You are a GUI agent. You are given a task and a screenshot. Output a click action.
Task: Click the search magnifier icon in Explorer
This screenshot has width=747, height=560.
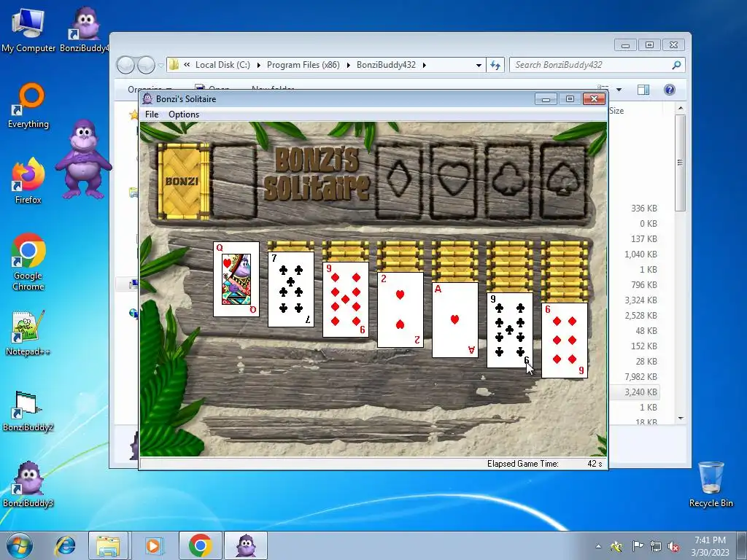click(x=676, y=65)
